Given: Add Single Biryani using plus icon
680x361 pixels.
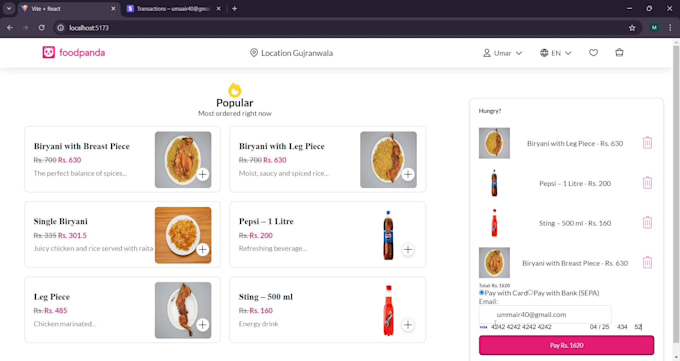Looking at the screenshot, I should tap(203, 249).
